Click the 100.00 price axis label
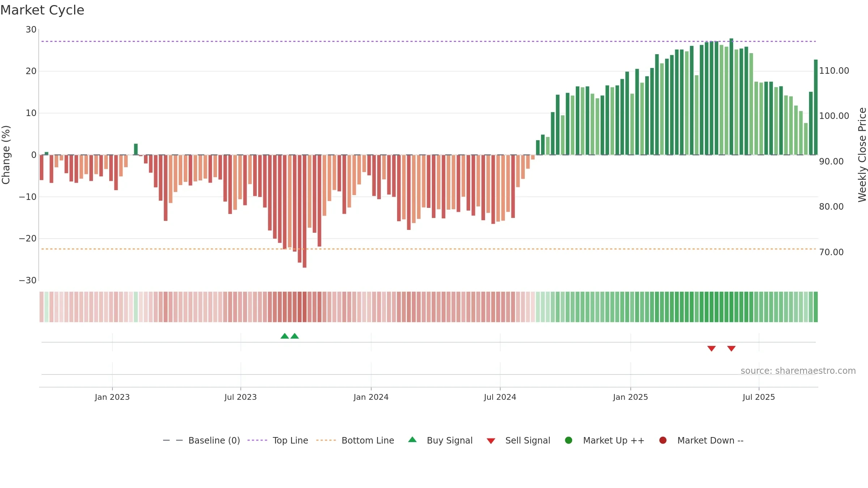Viewport: 868px width, 488px height. [x=834, y=116]
